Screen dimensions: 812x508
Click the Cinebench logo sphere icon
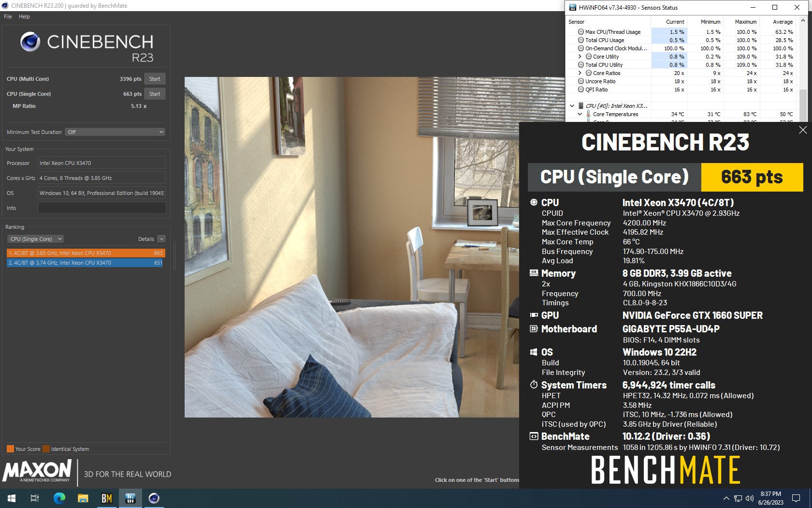coord(30,42)
